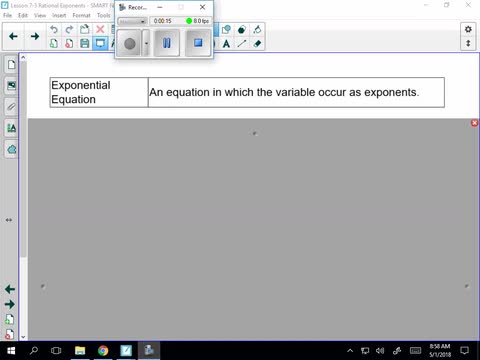The width and height of the screenshot is (480, 360).
Task: Open the Attachments paperclip tab
Action: [11, 107]
